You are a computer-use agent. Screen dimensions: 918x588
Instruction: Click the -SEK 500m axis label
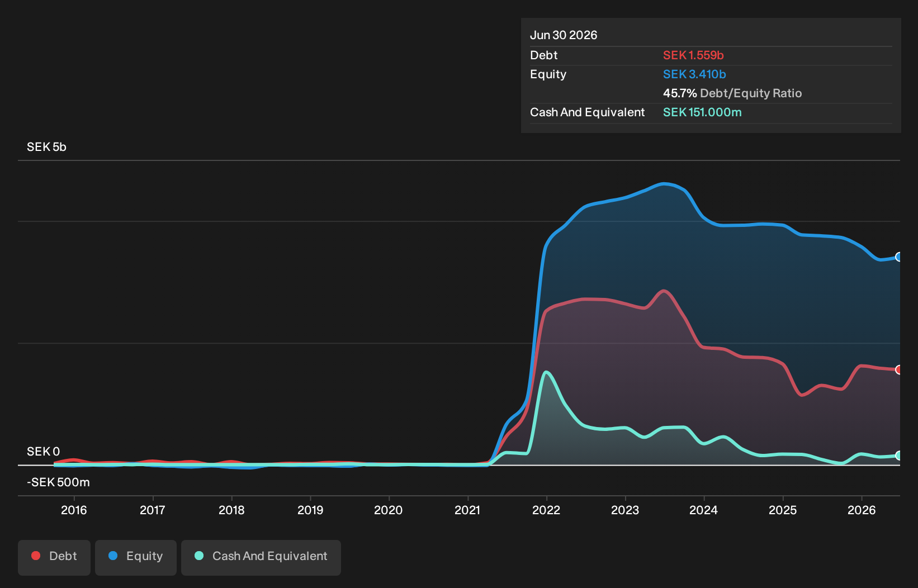click(58, 482)
